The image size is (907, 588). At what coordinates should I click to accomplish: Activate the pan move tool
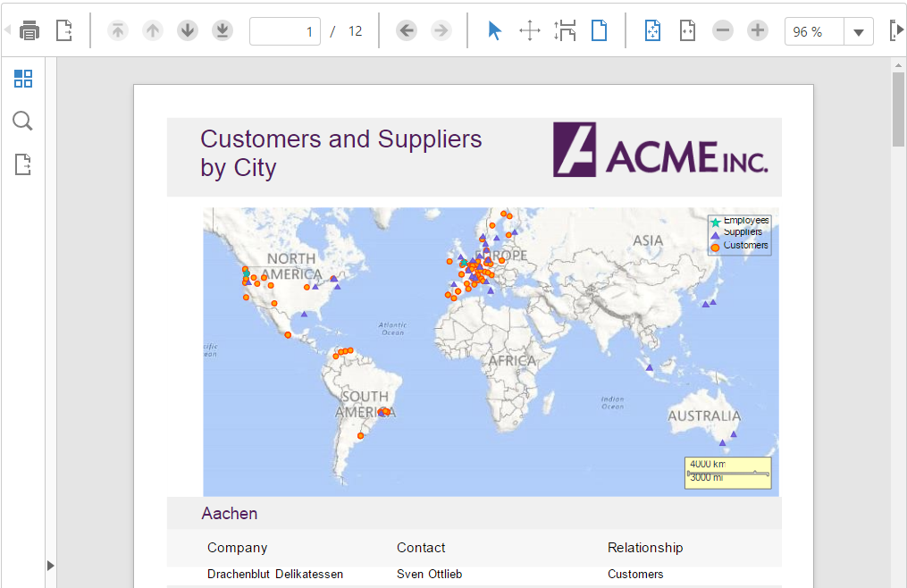pyautogui.click(x=530, y=30)
